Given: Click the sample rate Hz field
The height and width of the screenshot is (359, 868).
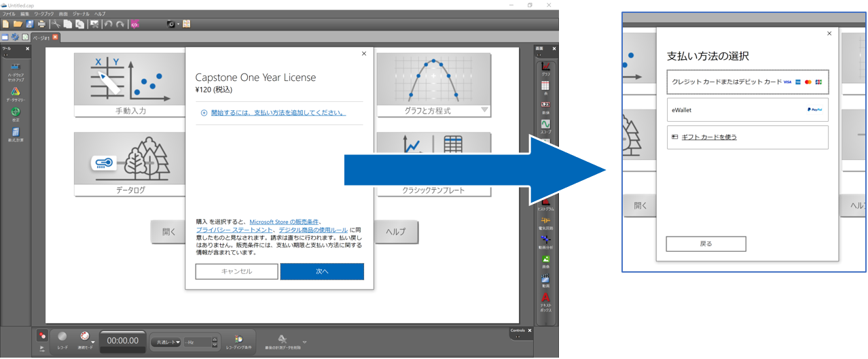Looking at the screenshot, I should coord(198,342).
